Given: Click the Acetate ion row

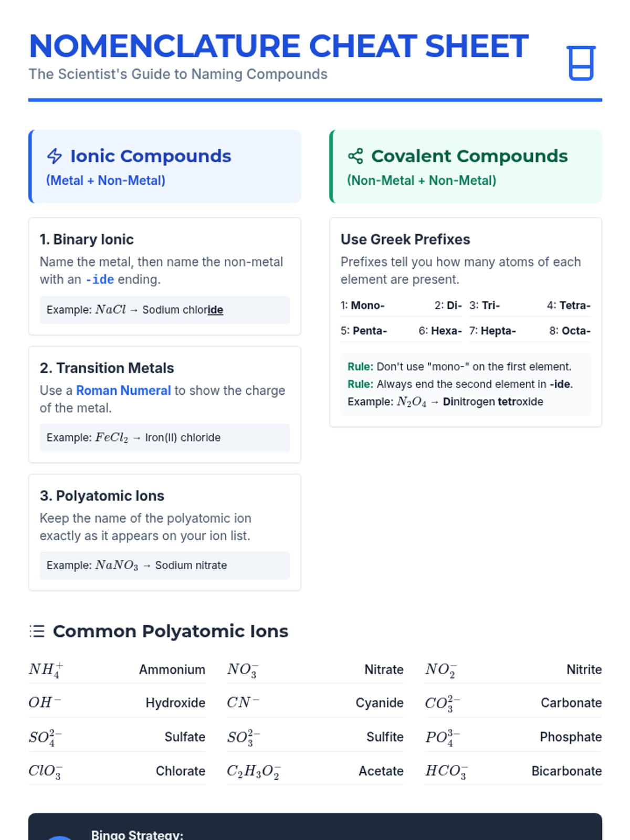Looking at the screenshot, I should [315, 771].
